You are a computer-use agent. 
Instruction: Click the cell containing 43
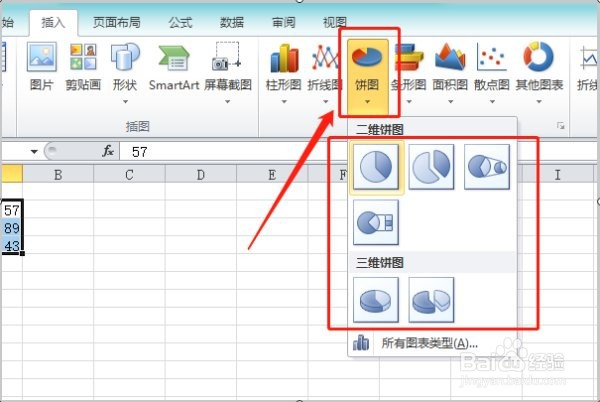(x=11, y=246)
